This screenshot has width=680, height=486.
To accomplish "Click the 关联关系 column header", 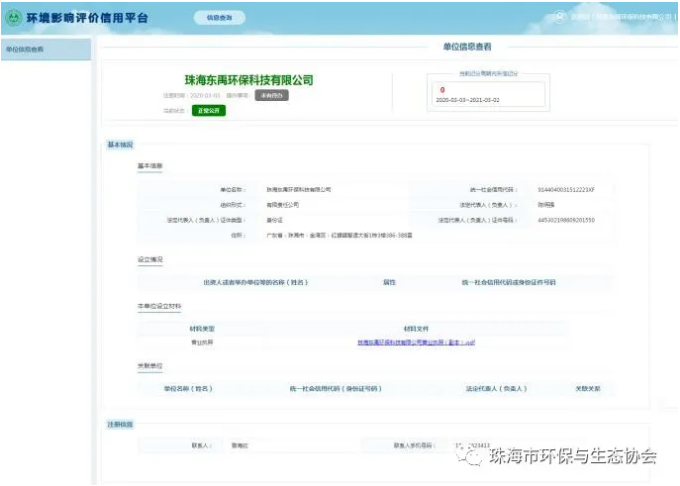I will 588,389.
